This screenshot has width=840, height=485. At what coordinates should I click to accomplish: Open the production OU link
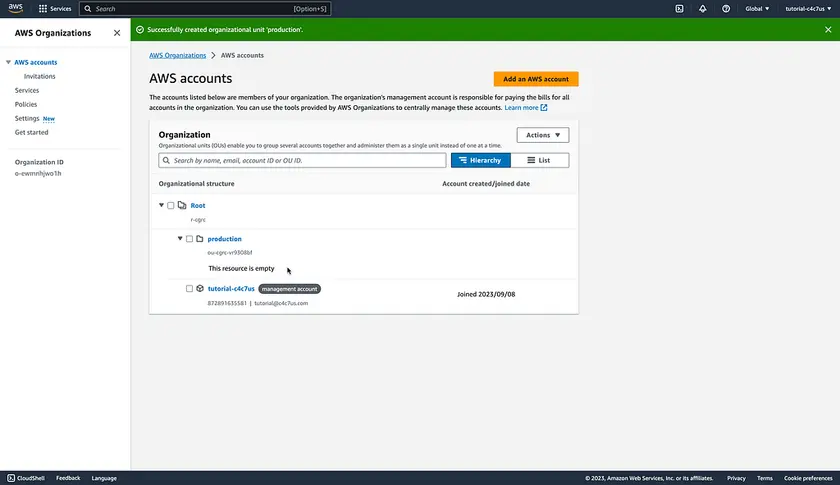[224, 238]
